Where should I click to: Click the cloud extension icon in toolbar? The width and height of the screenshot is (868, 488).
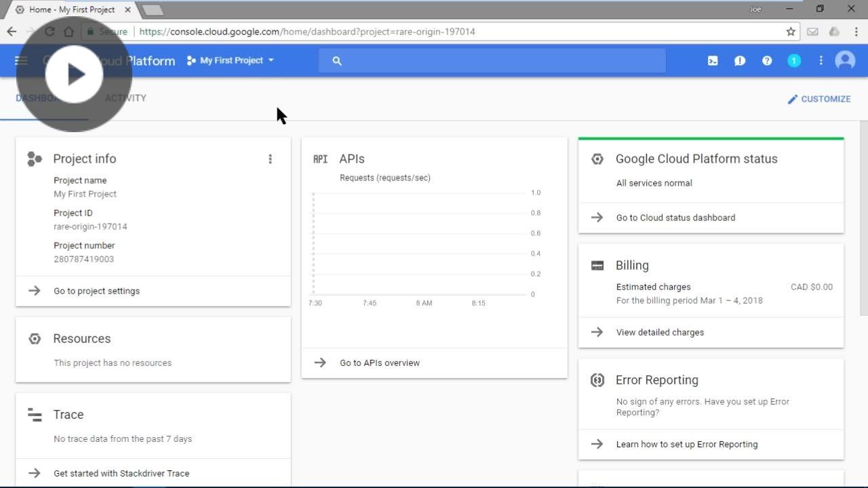(834, 31)
